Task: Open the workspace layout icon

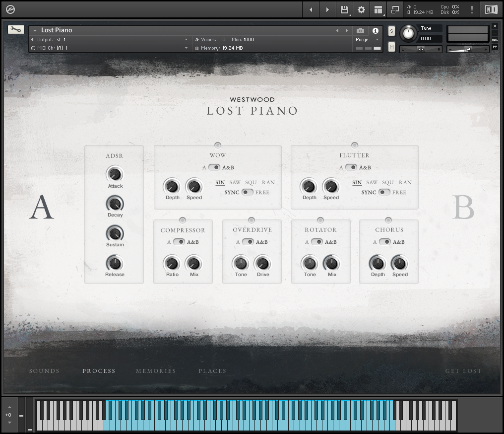Action: (378, 10)
